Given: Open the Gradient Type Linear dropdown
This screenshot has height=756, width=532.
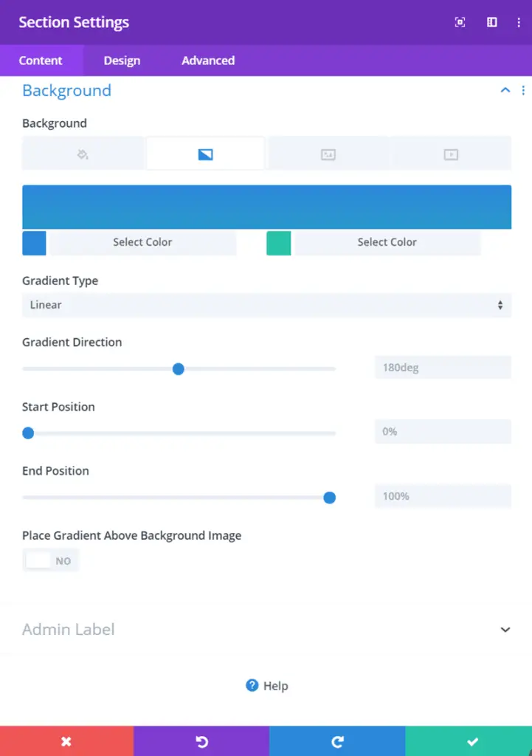Looking at the screenshot, I should click(266, 305).
